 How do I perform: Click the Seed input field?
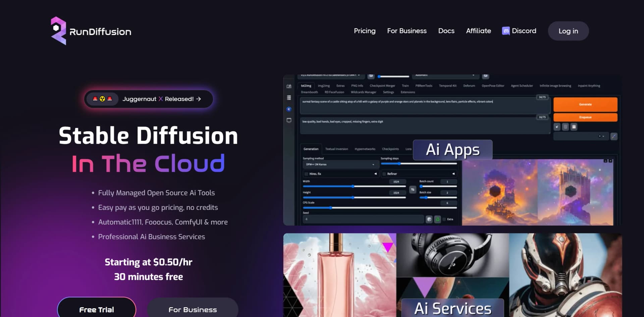click(363, 219)
